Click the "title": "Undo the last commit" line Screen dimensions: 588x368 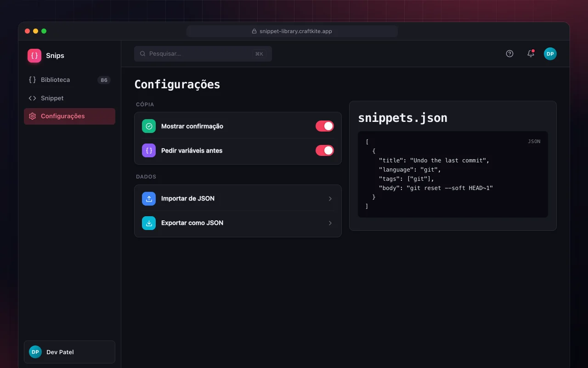click(x=434, y=161)
